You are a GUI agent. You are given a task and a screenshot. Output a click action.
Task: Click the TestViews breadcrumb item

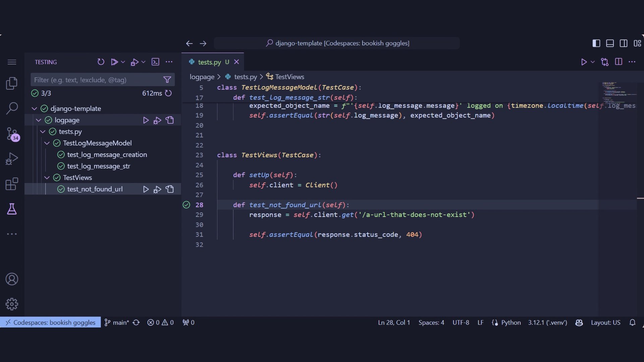pyautogui.click(x=285, y=77)
